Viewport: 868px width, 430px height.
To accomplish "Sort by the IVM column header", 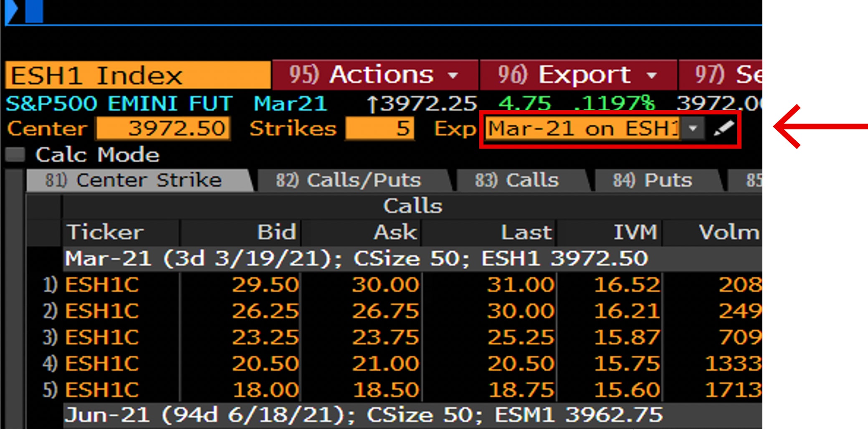I will (635, 232).
